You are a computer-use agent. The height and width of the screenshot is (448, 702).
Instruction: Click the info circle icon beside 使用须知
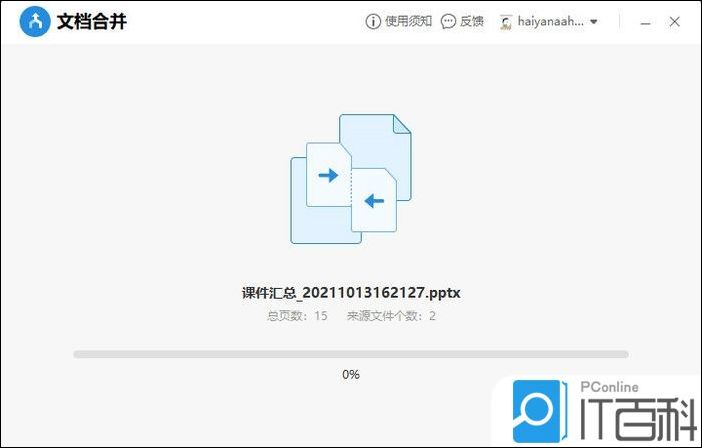coord(373,21)
